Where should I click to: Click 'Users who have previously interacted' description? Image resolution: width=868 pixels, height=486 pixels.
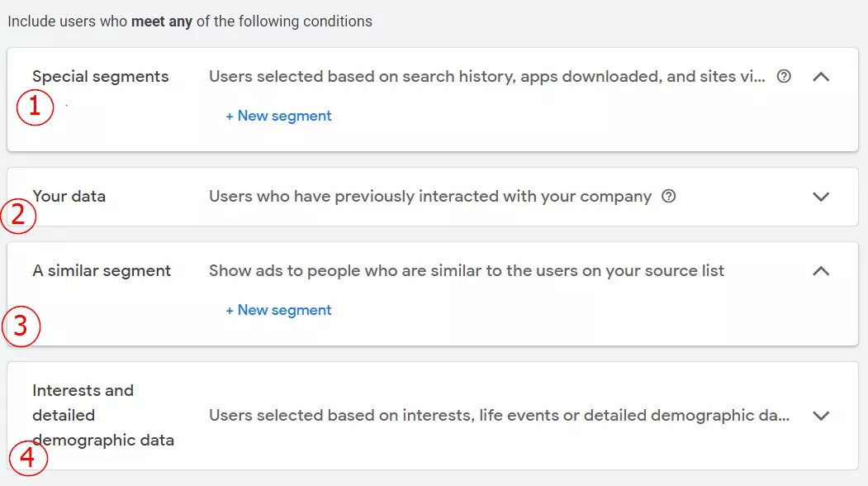tap(430, 196)
